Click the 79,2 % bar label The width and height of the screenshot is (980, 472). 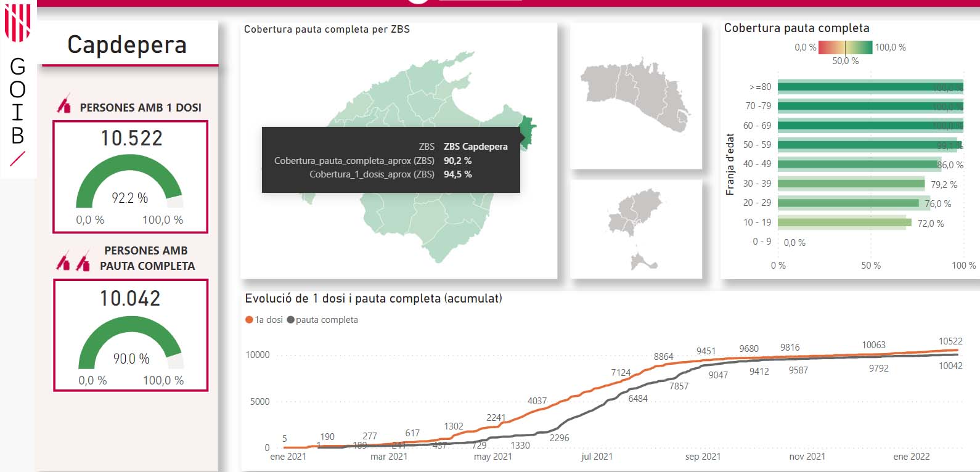coord(944,184)
